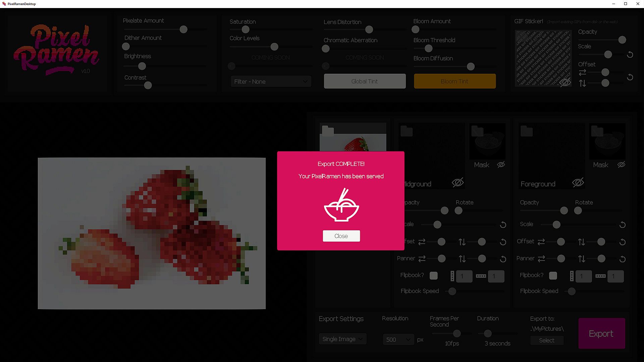Reset the Foreground Panner values
Viewport: 644px width, 362px height.
point(622,259)
